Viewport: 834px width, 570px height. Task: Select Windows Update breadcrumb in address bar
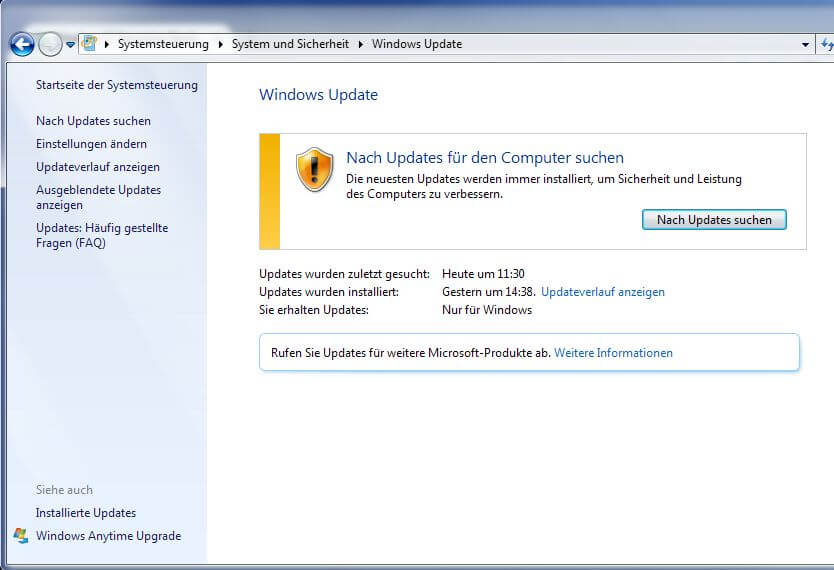[417, 44]
